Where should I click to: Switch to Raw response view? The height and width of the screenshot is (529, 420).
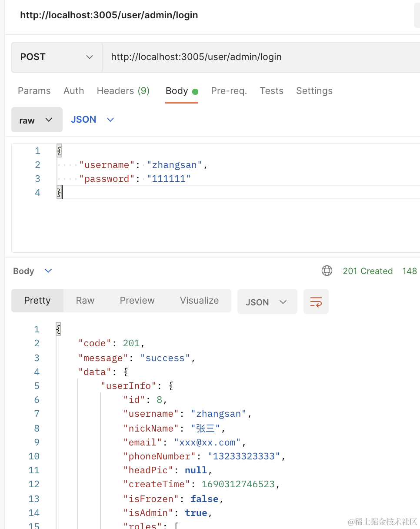click(x=85, y=301)
